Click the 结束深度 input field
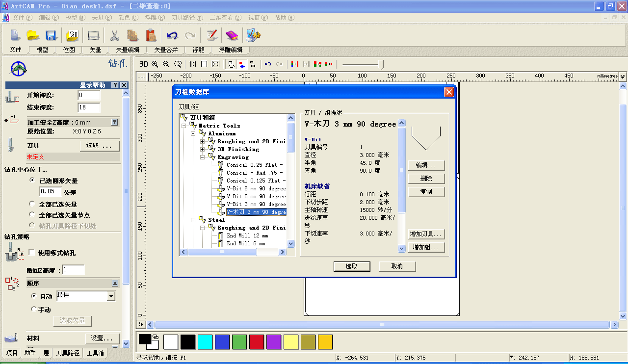The image size is (628, 364). pos(89,107)
